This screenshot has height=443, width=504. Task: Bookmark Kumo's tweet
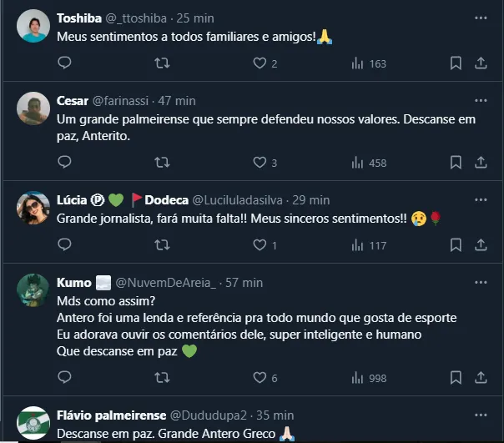tap(456, 378)
